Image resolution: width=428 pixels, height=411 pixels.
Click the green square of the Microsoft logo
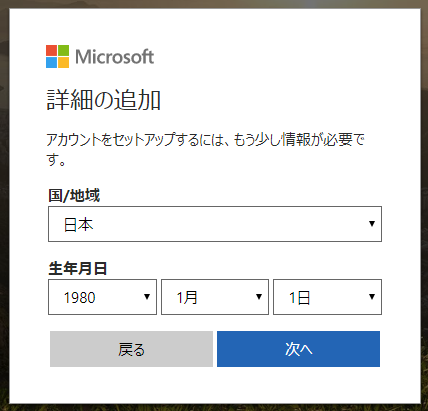click(64, 50)
